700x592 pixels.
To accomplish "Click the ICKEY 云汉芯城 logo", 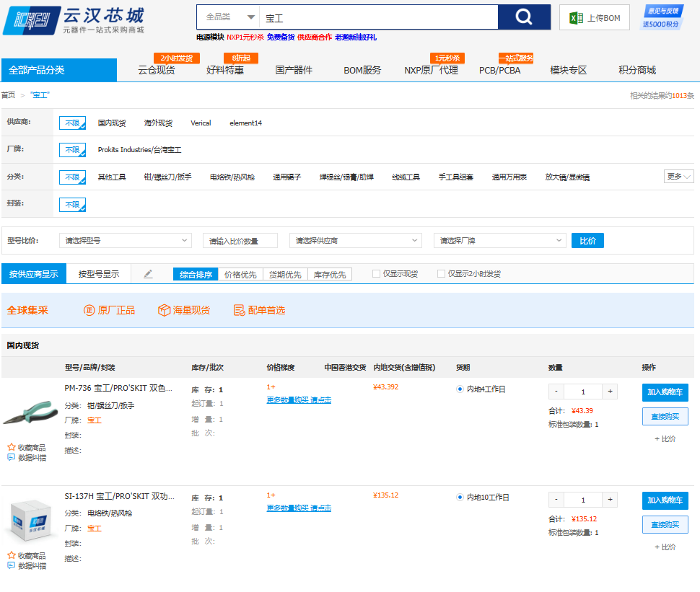I will point(74,20).
